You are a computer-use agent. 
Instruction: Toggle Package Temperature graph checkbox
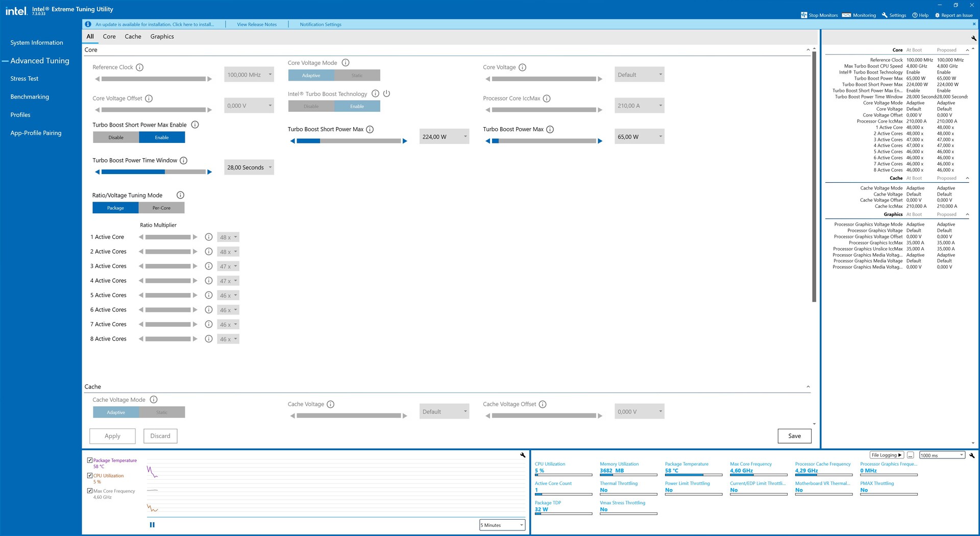90,460
